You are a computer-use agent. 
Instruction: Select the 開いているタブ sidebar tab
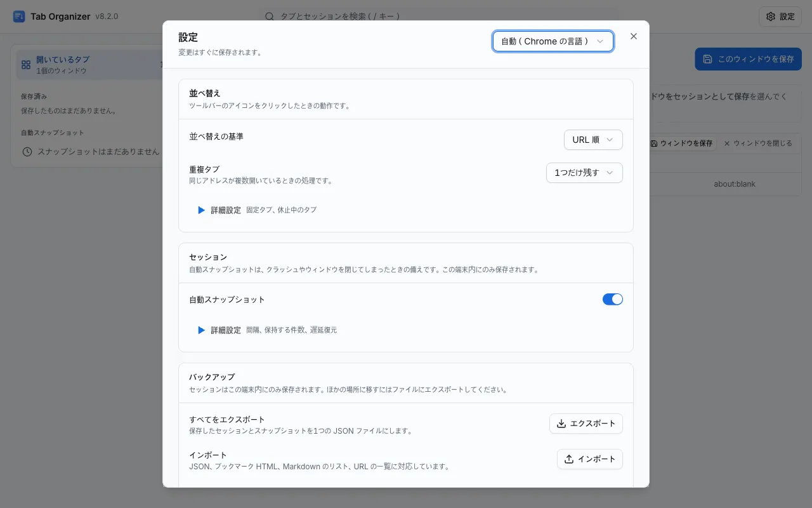coord(89,65)
